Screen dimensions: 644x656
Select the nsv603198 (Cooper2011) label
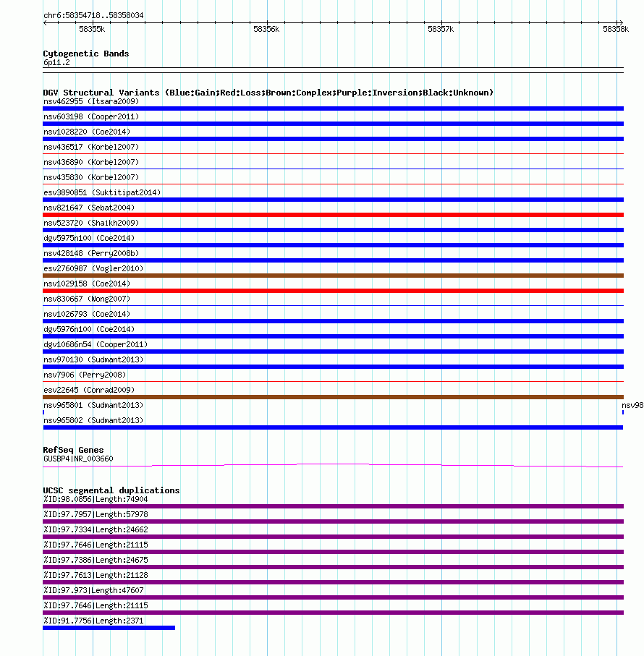click(x=91, y=116)
